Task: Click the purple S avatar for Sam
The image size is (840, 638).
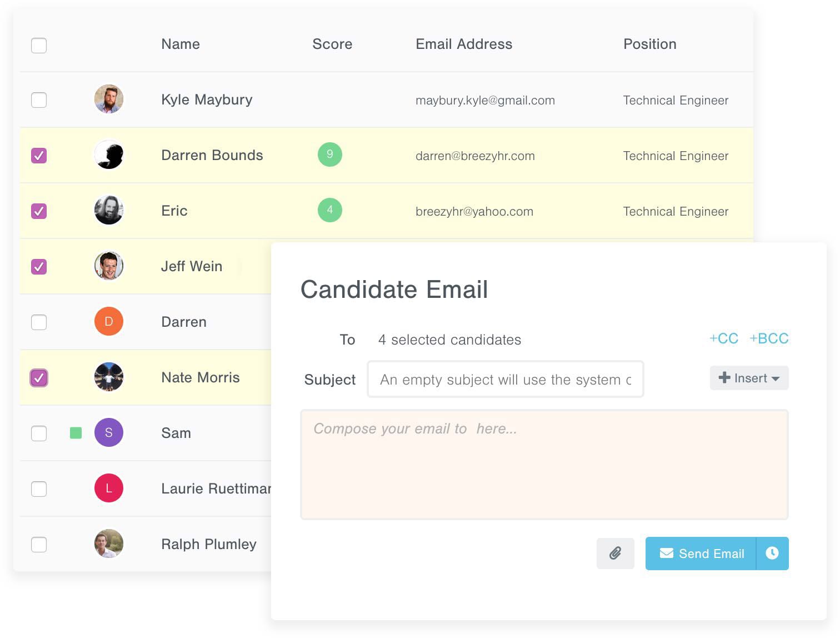Action: pos(109,433)
